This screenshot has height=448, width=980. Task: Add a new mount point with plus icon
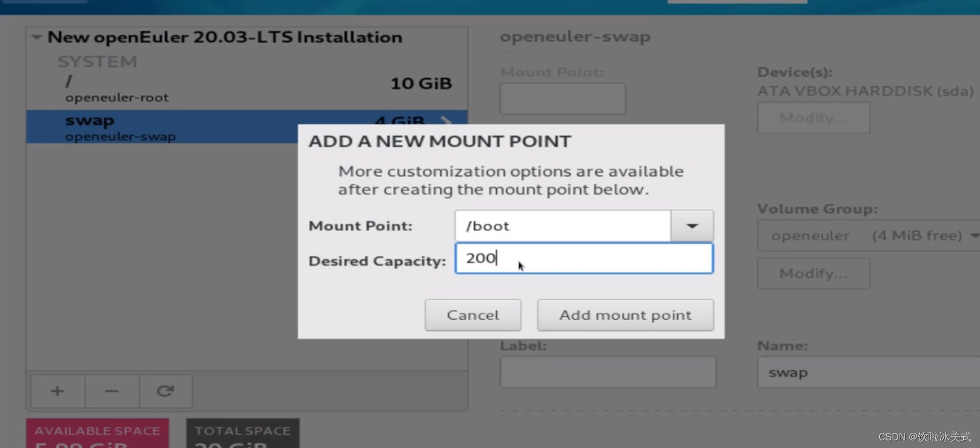58,391
